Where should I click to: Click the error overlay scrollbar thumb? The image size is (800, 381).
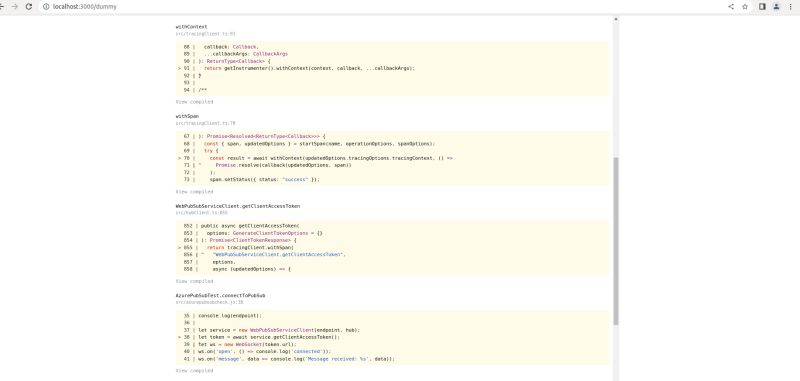pos(615,241)
